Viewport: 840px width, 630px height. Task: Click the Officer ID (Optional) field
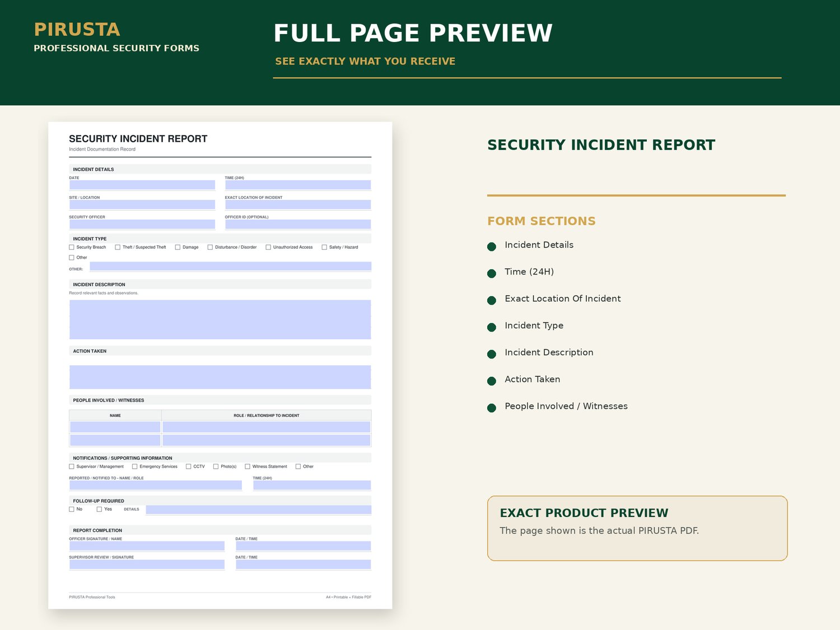click(x=298, y=224)
